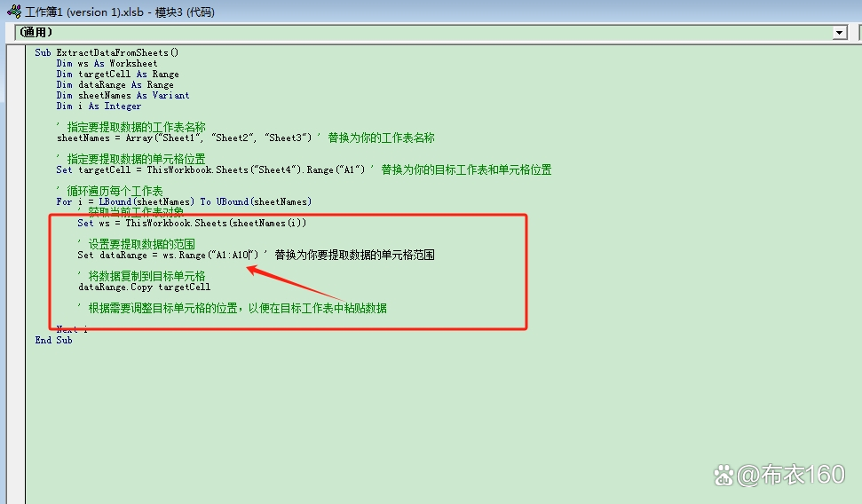Click the comment '将数据复制到目标单元格'
The height and width of the screenshot is (504, 862).
point(146,276)
